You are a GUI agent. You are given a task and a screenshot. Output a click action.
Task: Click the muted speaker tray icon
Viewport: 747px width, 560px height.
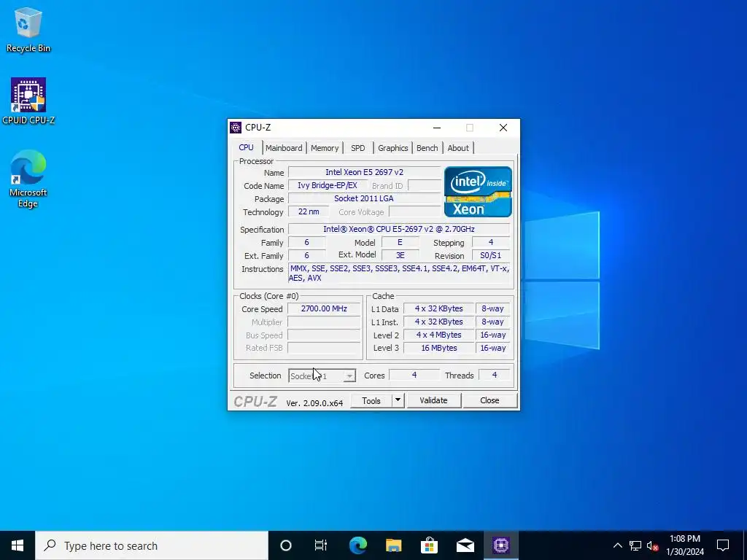653,545
